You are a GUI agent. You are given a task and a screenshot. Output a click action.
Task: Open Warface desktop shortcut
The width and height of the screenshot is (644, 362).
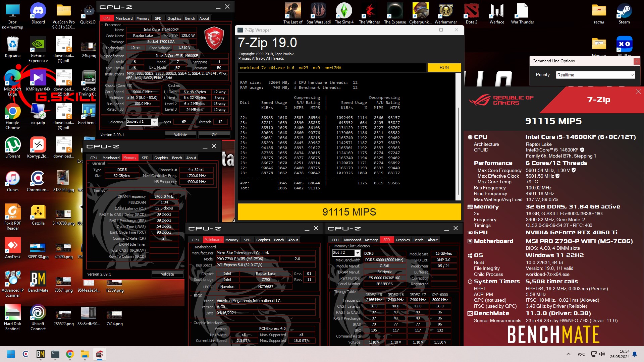497,13
